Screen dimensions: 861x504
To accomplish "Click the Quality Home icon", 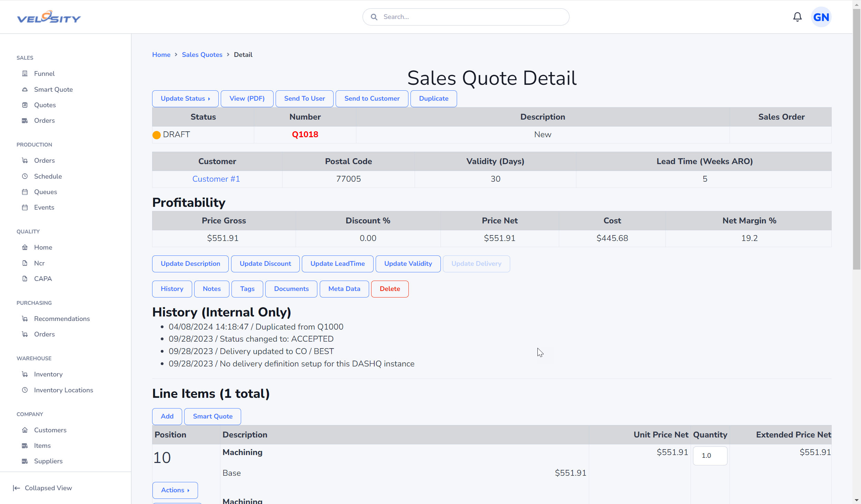I will click(x=25, y=247).
